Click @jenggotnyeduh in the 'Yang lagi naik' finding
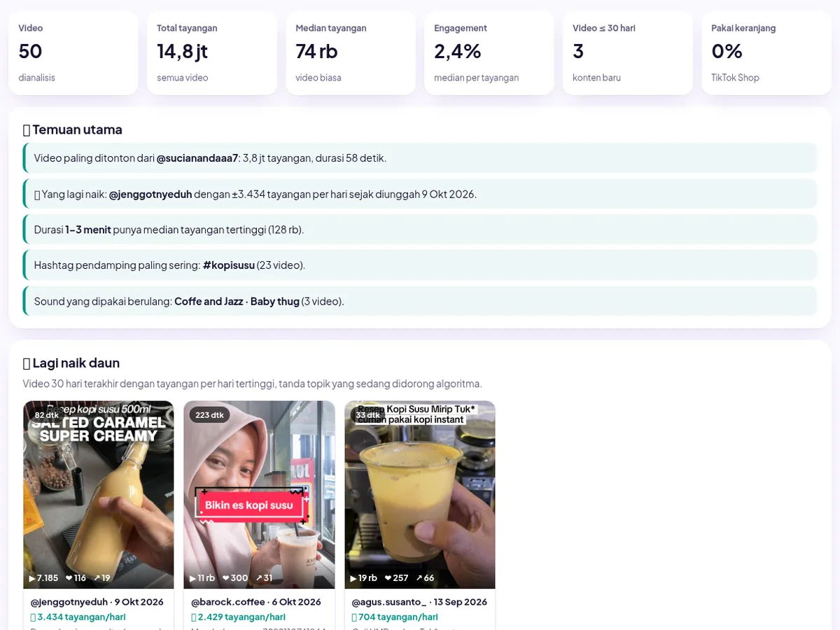The image size is (840, 630). [x=150, y=195]
